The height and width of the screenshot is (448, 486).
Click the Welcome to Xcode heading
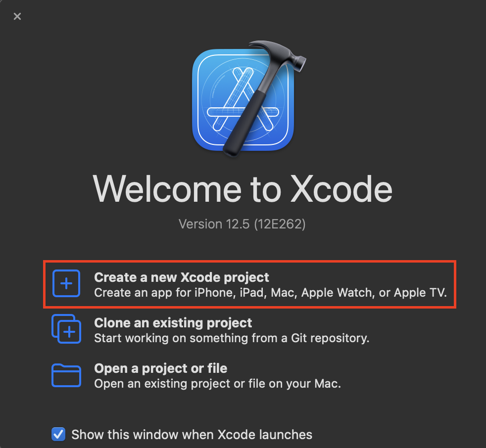[x=243, y=189]
